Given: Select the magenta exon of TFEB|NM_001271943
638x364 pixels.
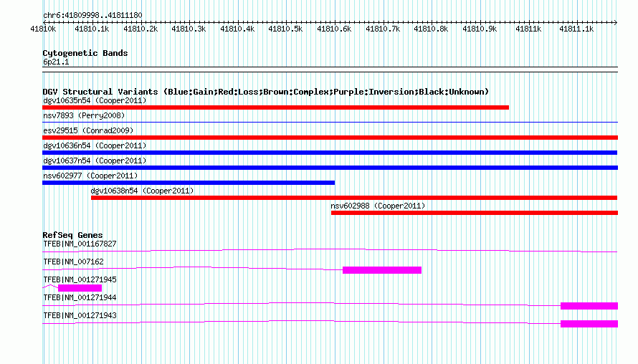Looking at the screenshot, I should pos(589,324).
